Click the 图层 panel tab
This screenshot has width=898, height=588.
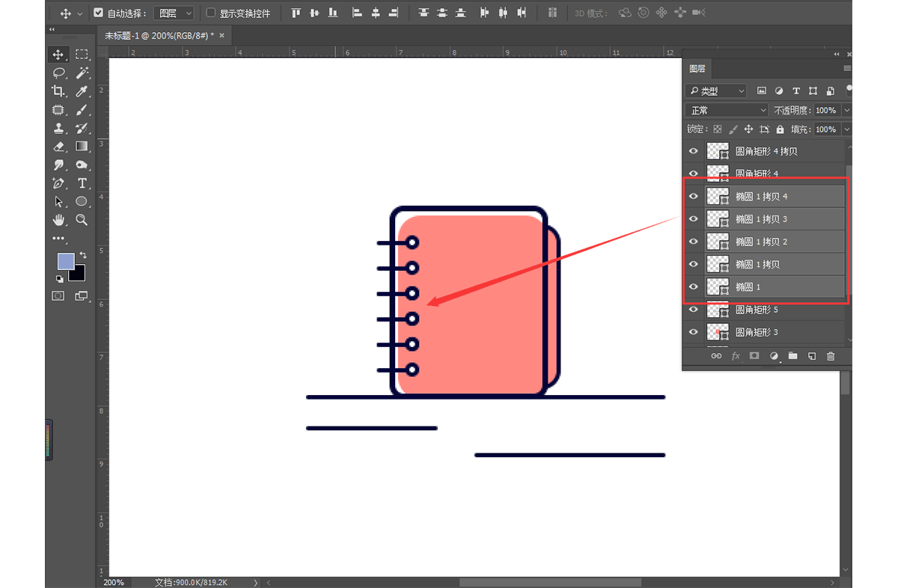coord(697,69)
